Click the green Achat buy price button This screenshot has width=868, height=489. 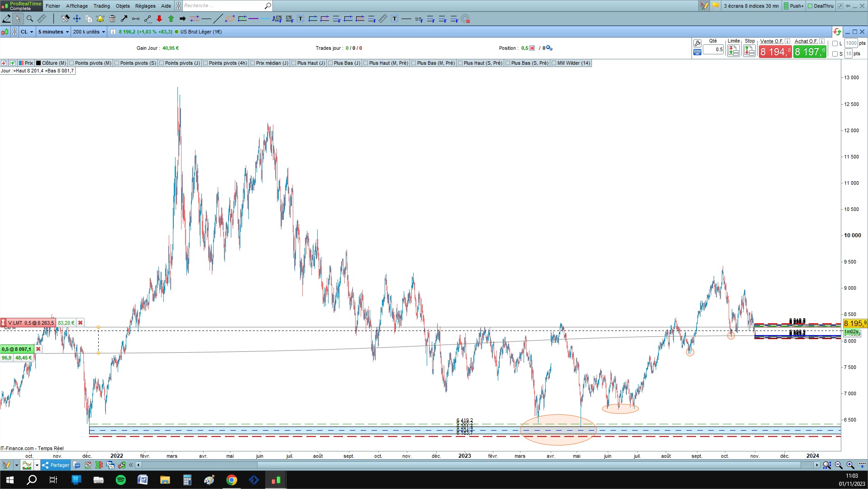coord(810,52)
